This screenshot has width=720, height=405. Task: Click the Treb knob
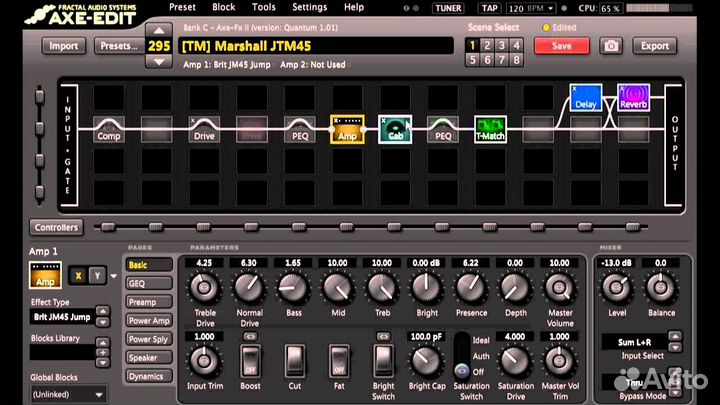(382, 287)
